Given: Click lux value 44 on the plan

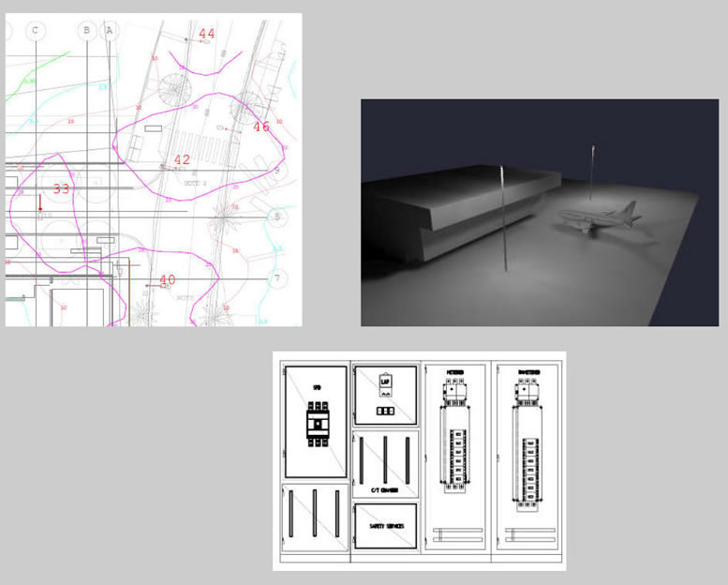Looking at the screenshot, I should 207,34.
